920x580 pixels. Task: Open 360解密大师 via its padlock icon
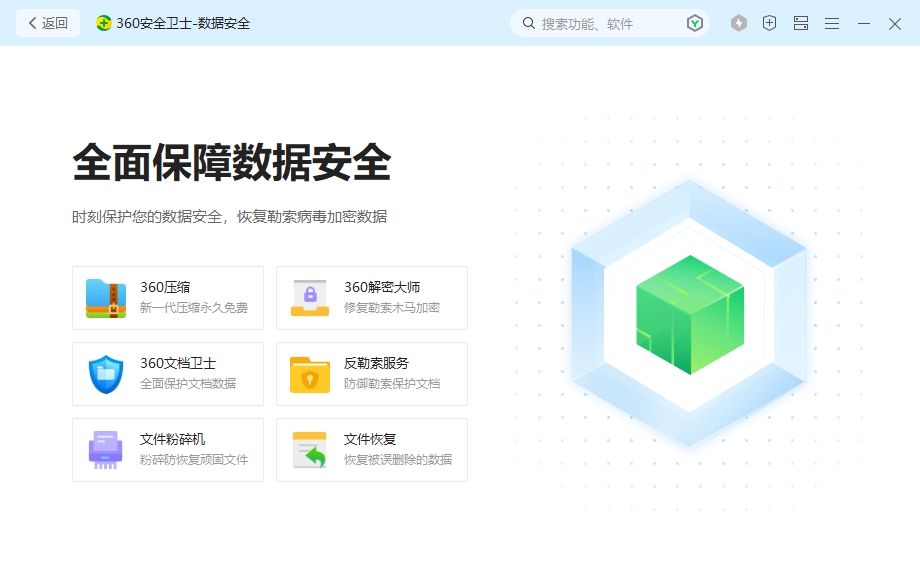[310, 298]
